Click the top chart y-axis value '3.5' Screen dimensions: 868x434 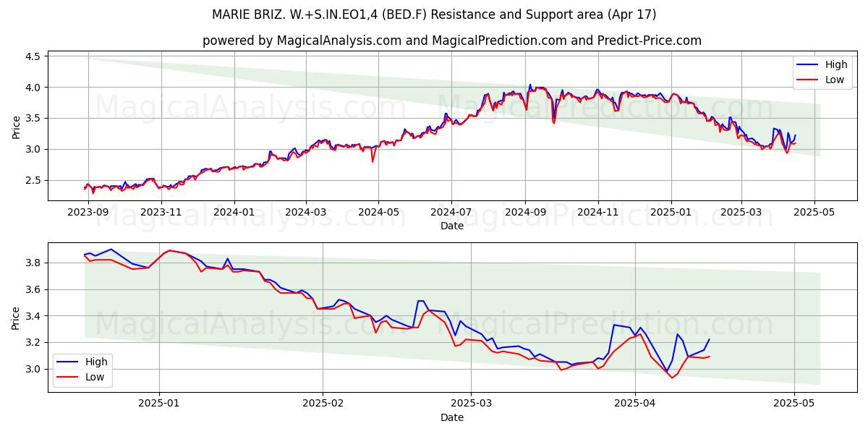point(35,119)
